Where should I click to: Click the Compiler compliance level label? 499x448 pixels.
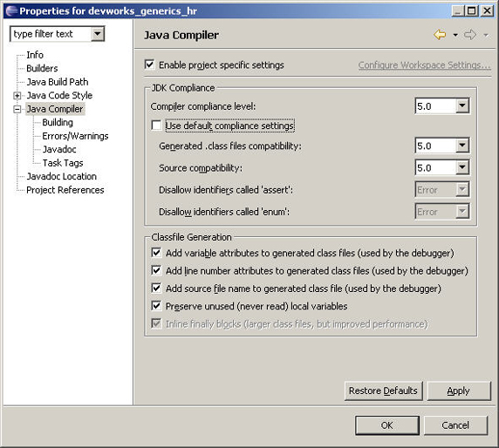click(203, 106)
